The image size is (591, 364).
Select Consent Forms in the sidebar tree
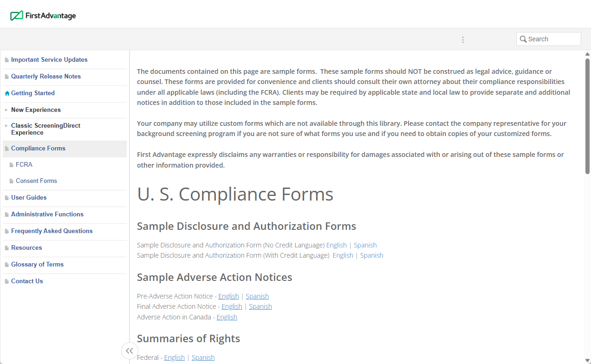tap(36, 181)
